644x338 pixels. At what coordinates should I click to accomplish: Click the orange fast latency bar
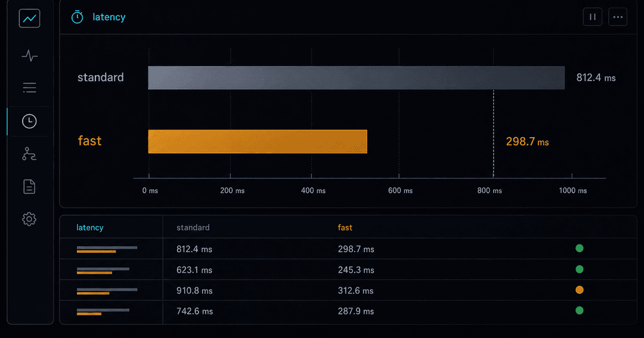[258, 142]
